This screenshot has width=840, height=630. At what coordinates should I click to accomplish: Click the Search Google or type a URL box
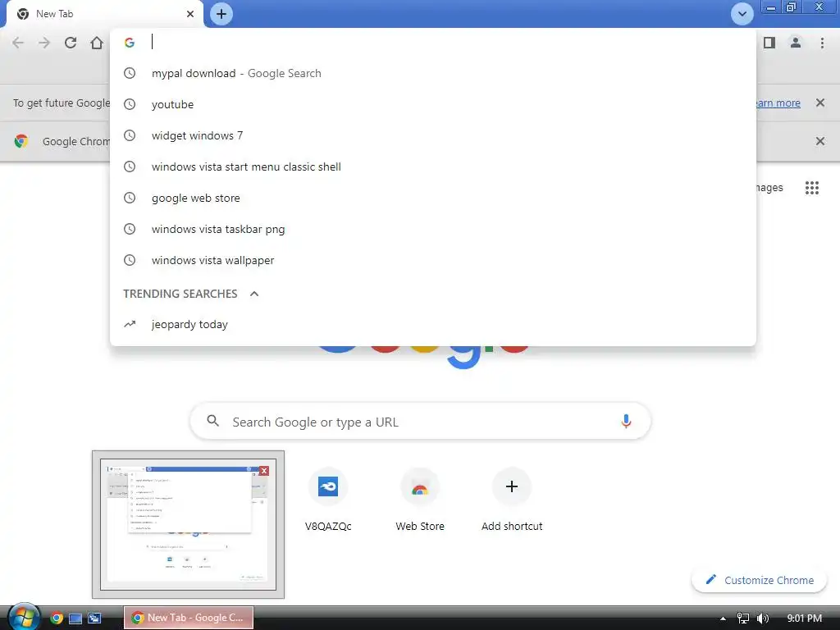(421, 422)
